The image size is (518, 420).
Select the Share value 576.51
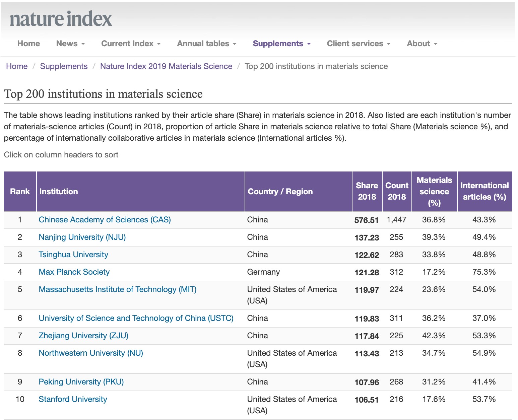click(367, 220)
